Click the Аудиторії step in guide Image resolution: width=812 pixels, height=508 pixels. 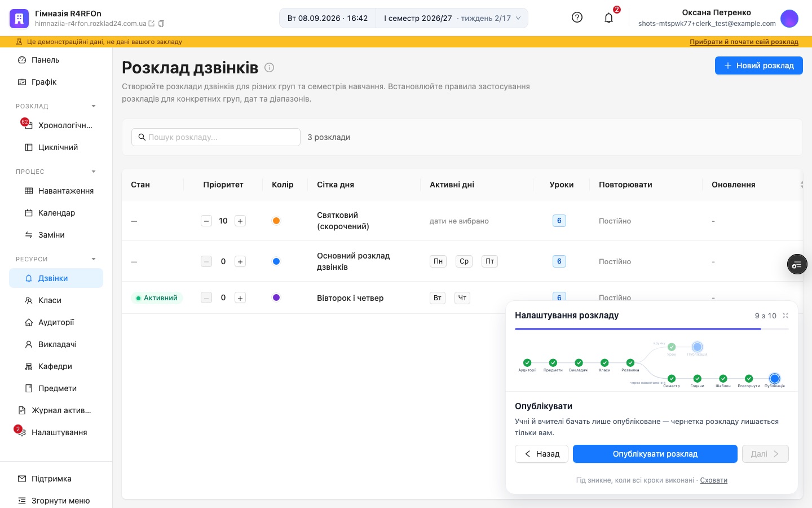click(x=527, y=362)
